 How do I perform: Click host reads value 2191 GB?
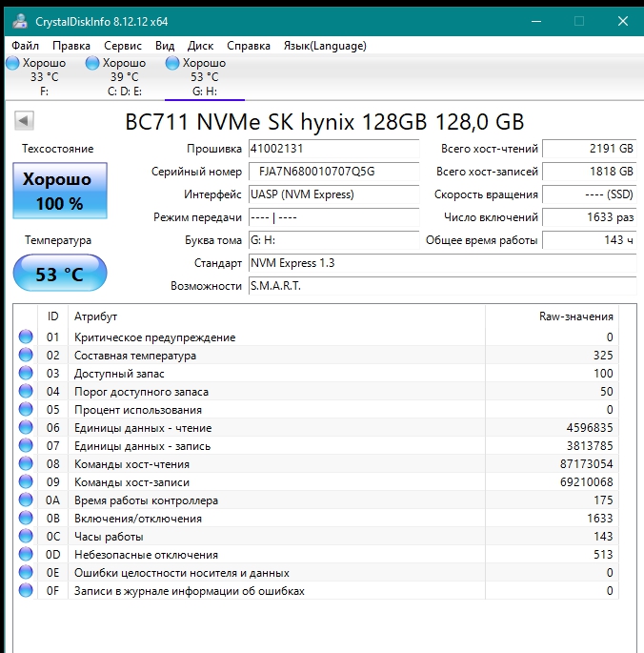[x=590, y=149]
